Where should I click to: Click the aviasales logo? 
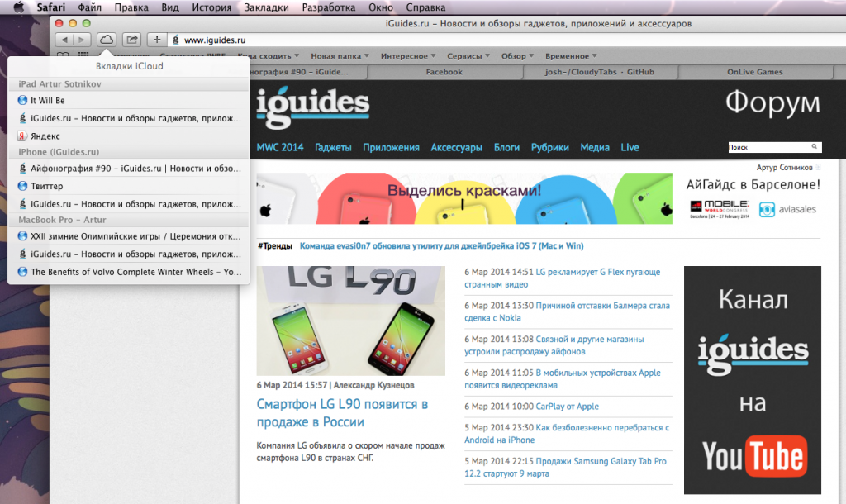click(787, 209)
